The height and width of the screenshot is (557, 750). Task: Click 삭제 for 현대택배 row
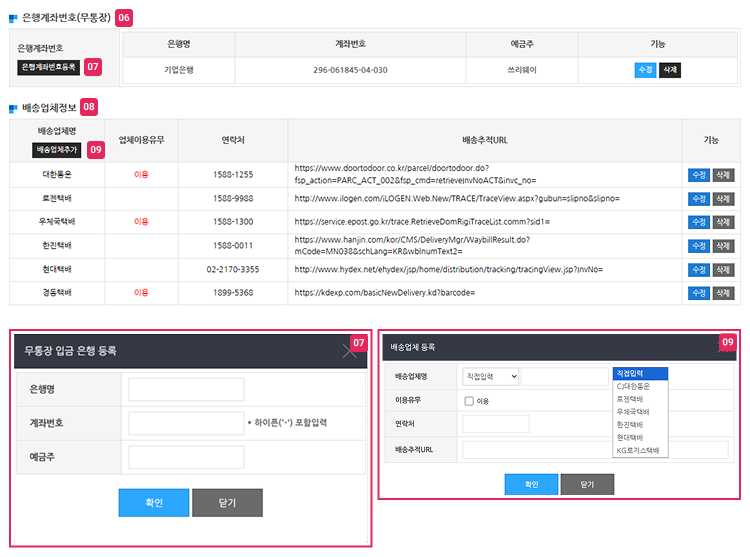[723, 270]
